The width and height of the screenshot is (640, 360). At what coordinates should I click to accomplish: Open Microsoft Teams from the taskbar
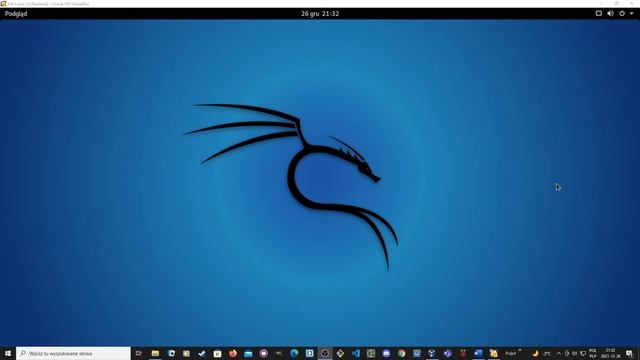pyautogui.click(x=447, y=353)
